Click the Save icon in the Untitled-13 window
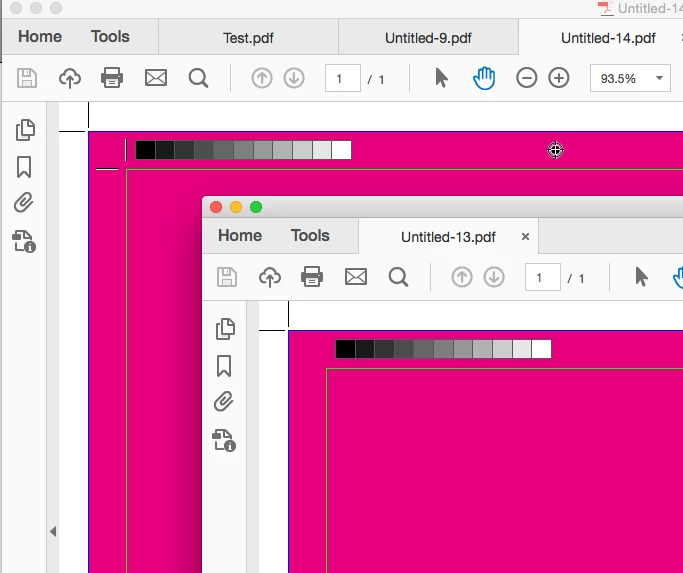 tap(227, 277)
